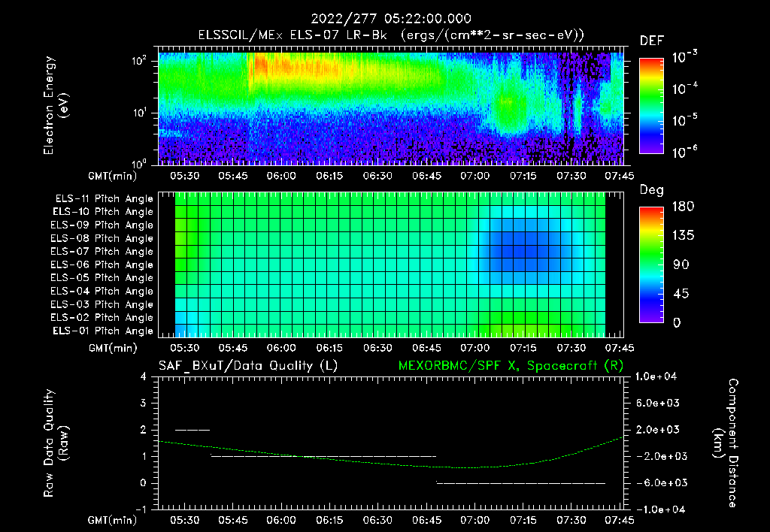This screenshot has height=532, width=770.
Task: Click the ELS-03 Pitch Angle row label
Action: [102, 304]
